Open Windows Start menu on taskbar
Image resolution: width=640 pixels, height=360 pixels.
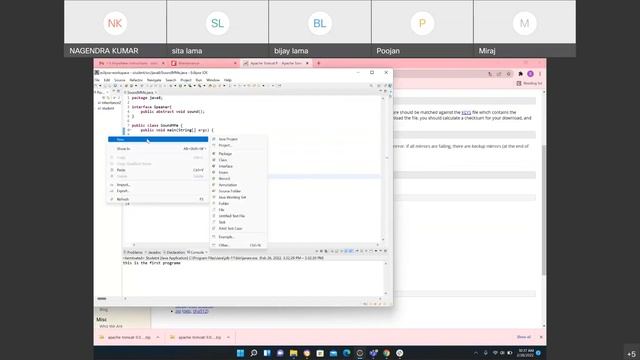(x=240, y=353)
